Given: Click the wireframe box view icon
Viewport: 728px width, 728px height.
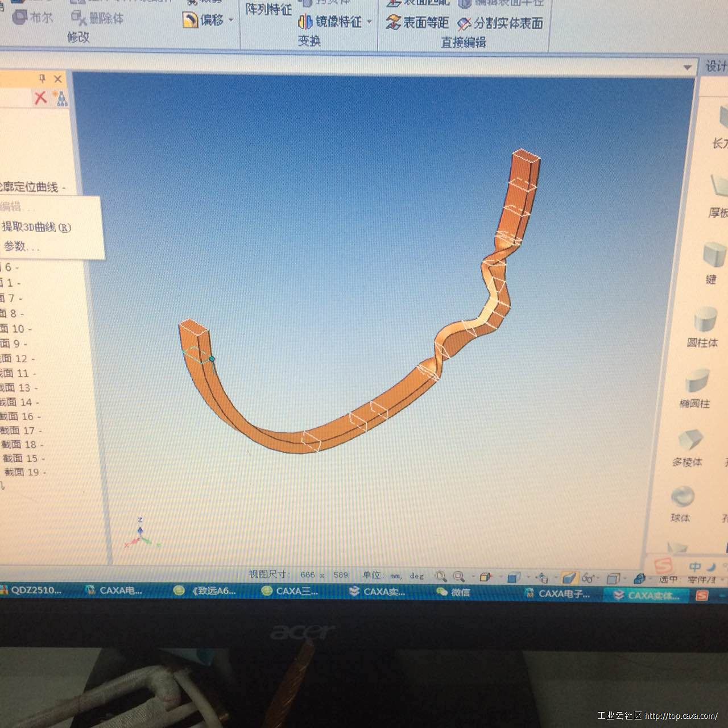Looking at the screenshot, I should [x=485, y=577].
